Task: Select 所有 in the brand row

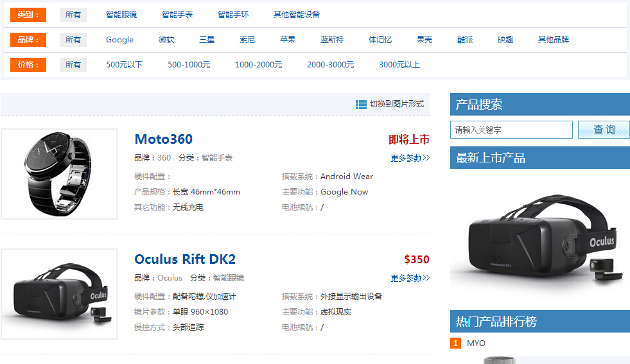Action: 73,40
